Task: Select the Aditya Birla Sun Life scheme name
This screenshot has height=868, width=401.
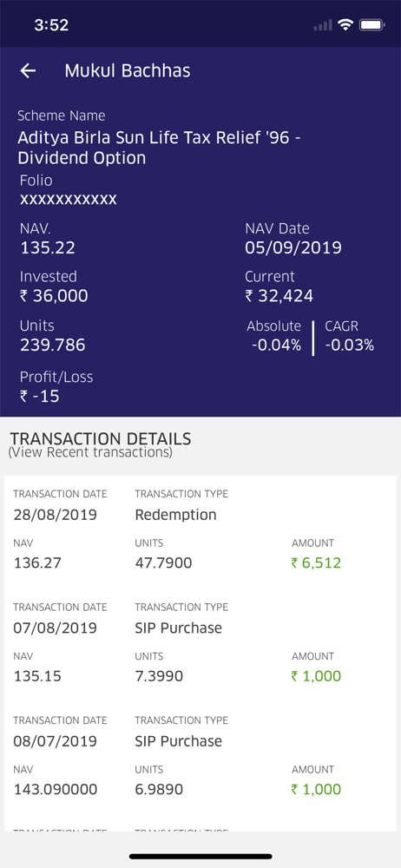Action: point(160,148)
